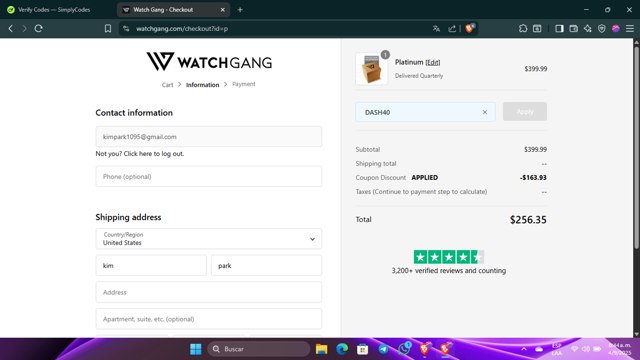This screenshot has width=640, height=360.
Task: Open Microsoft Store from taskbar
Action: (x=362, y=349)
